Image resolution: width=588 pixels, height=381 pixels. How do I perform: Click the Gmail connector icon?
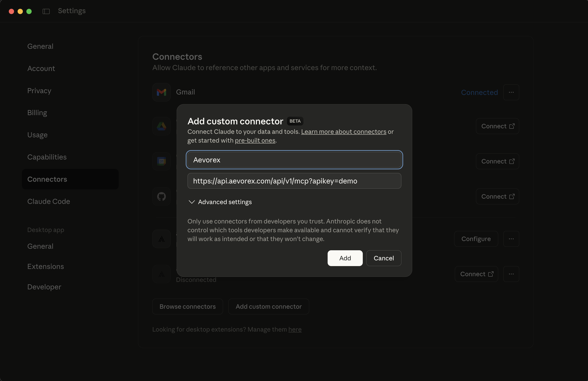[x=161, y=92]
